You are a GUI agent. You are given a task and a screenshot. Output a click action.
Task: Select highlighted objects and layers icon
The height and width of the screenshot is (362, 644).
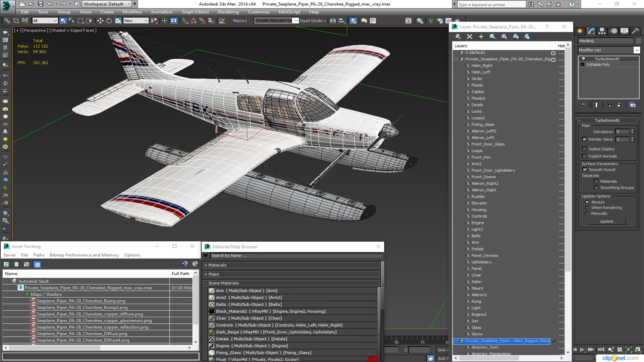tap(492, 37)
